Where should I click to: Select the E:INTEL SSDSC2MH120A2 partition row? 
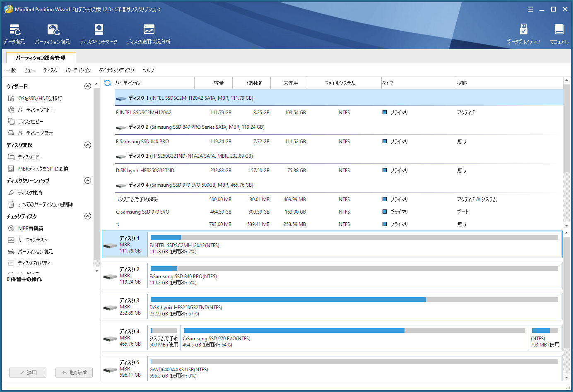click(339, 112)
